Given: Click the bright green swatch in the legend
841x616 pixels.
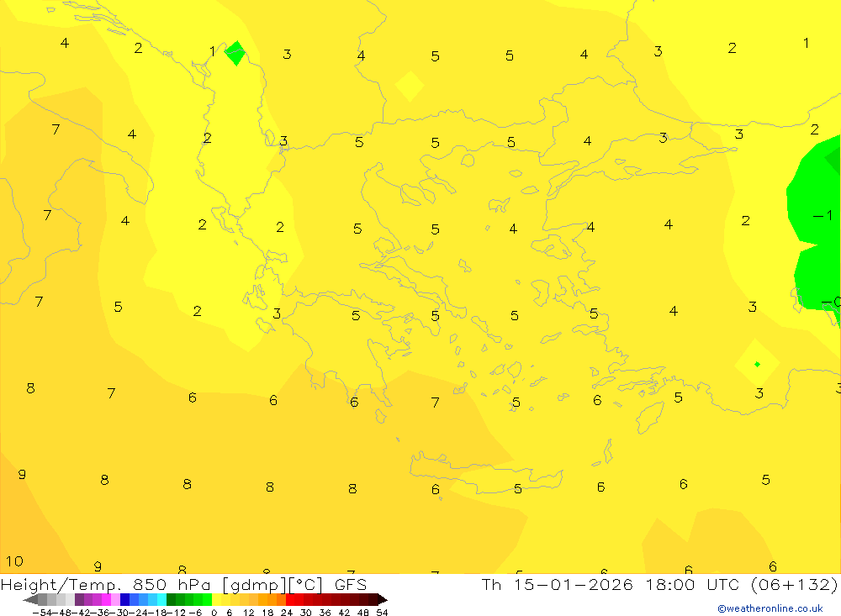Looking at the screenshot, I should coord(207,599).
